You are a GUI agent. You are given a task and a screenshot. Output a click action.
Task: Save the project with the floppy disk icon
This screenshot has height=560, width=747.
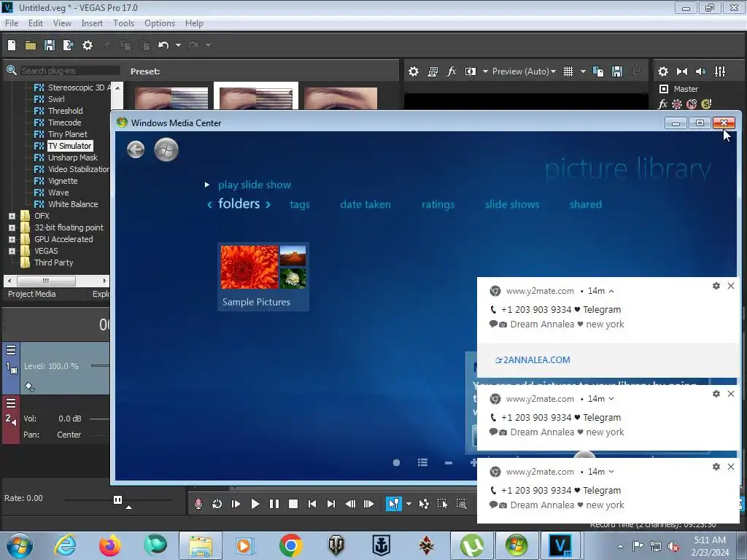point(49,45)
